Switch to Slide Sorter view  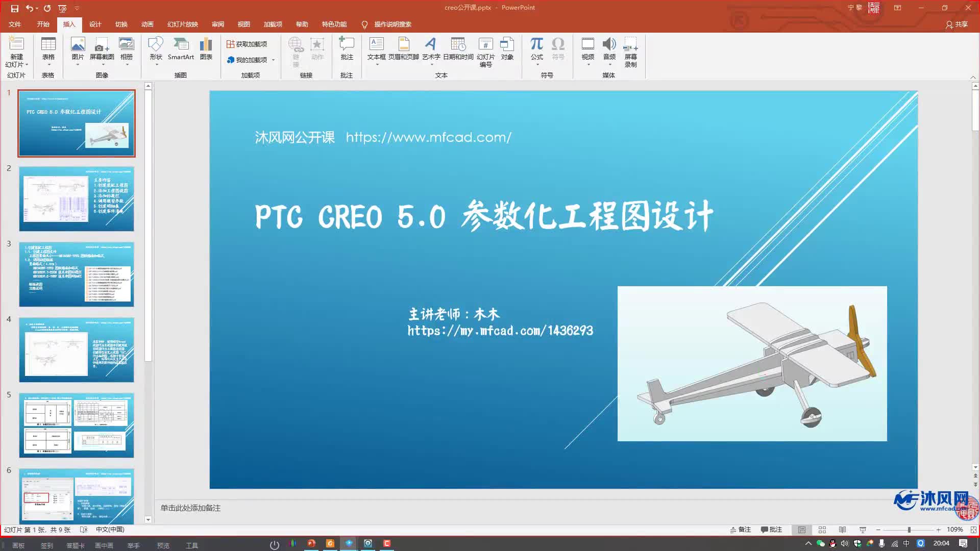(822, 530)
